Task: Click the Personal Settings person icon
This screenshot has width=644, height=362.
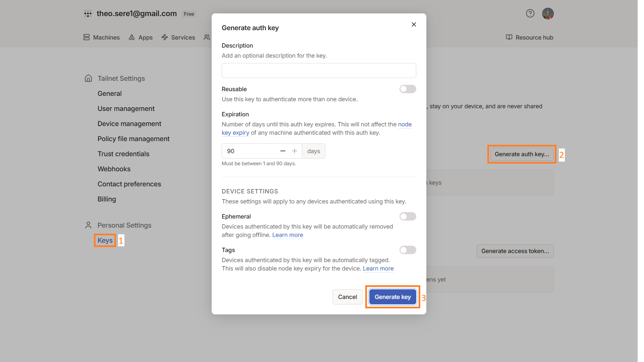Action: click(88, 225)
